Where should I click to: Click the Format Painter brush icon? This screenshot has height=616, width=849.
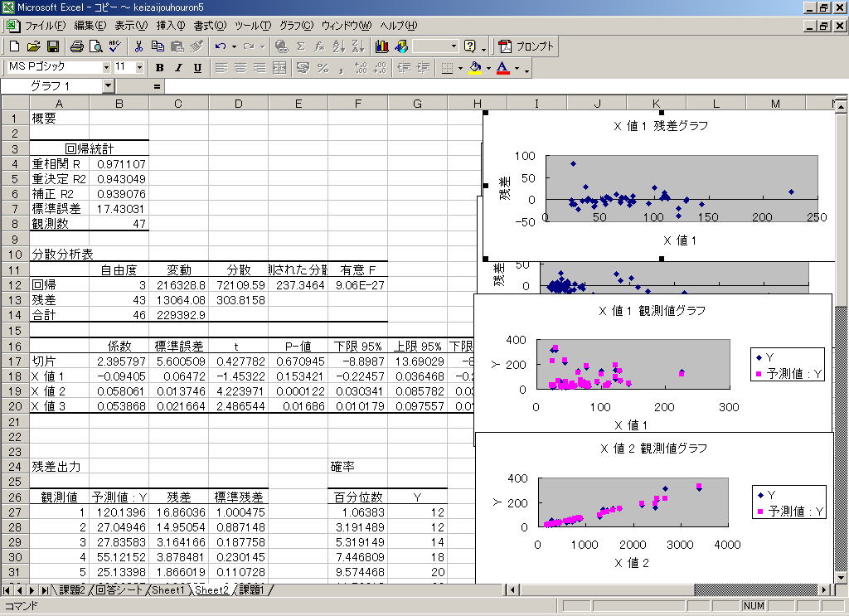click(x=196, y=46)
